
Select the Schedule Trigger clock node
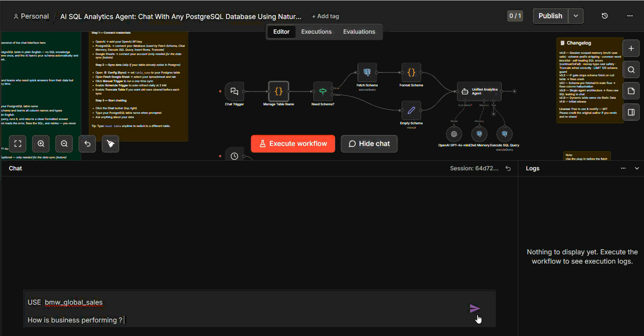click(x=235, y=155)
